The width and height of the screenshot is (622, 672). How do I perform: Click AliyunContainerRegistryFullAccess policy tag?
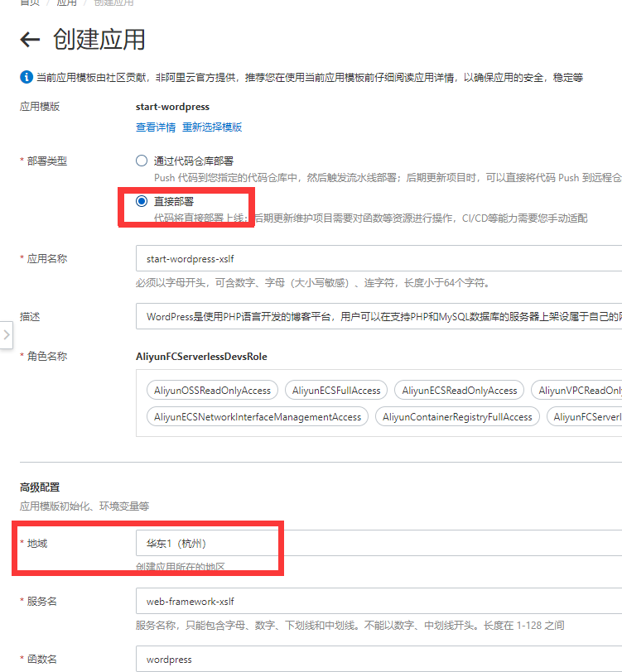pyautogui.click(x=457, y=416)
